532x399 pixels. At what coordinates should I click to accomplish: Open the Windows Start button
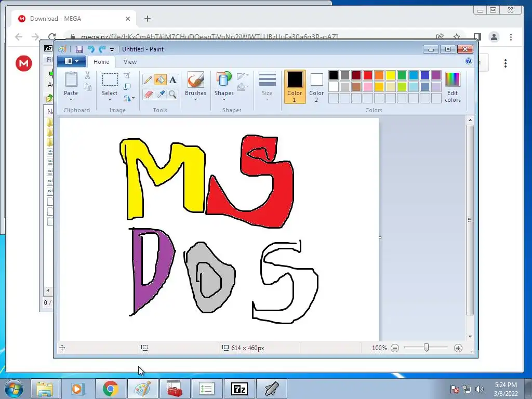pos(14,389)
